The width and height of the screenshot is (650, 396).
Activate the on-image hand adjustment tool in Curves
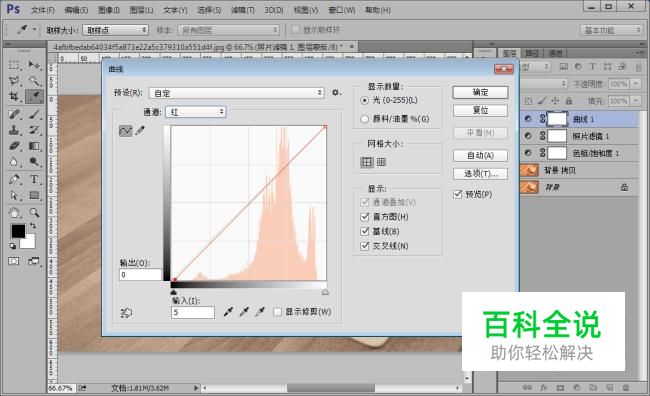(126, 313)
